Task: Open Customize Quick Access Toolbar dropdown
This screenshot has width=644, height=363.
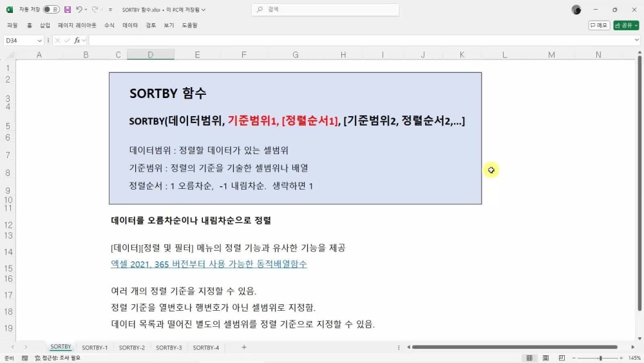Action: pyautogui.click(x=110, y=10)
